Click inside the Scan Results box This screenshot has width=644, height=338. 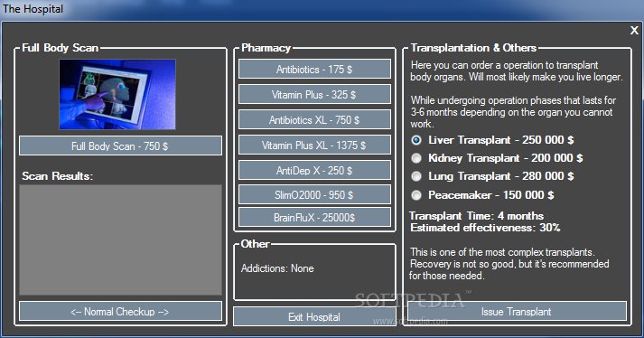[x=120, y=239]
